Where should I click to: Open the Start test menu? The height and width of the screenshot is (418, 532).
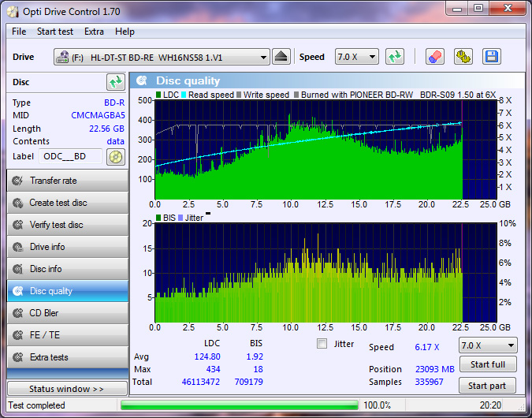click(x=55, y=32)
